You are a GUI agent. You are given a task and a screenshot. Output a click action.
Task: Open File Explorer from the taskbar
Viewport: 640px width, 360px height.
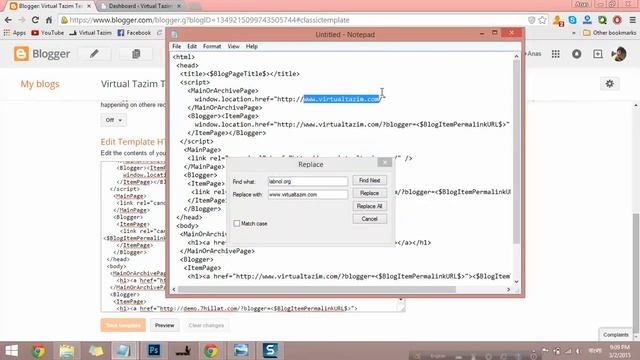pos(67,351)
